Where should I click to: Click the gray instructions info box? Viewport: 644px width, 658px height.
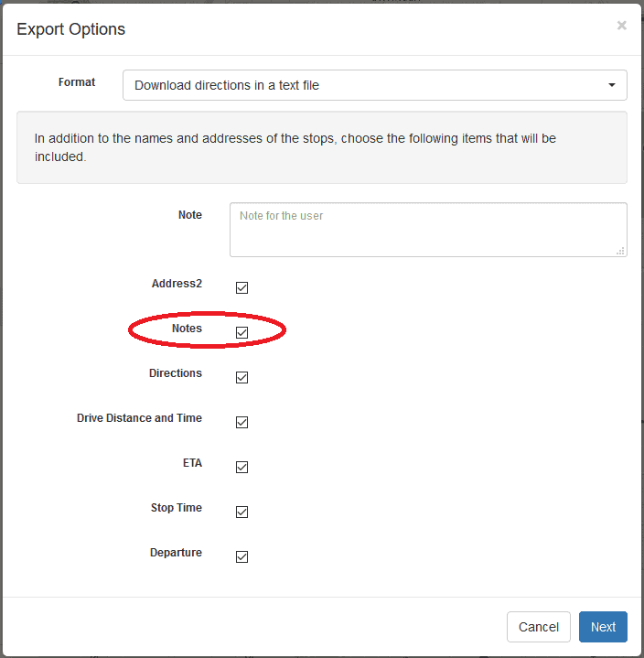pos(322,147)
